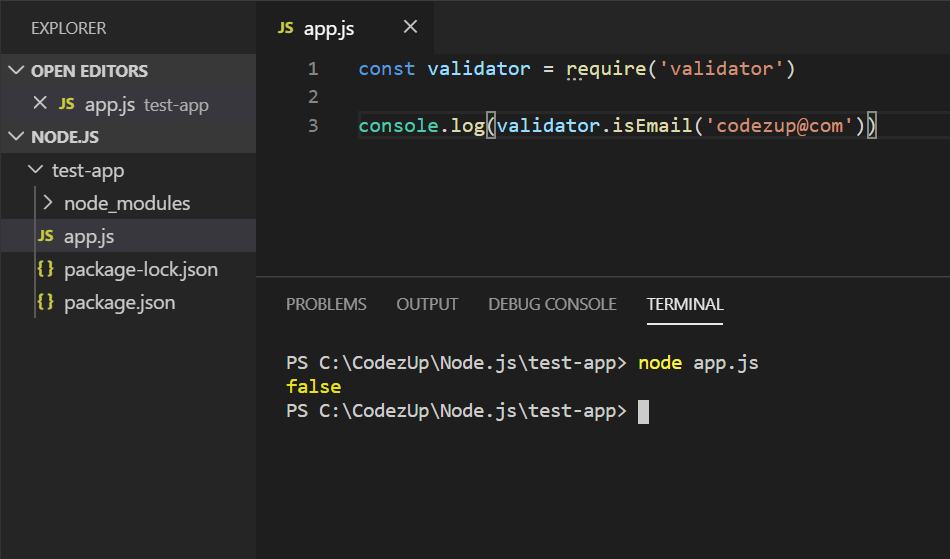
Task: Place cursor at the terminal prompt
Action: click(x=643, y=412)
